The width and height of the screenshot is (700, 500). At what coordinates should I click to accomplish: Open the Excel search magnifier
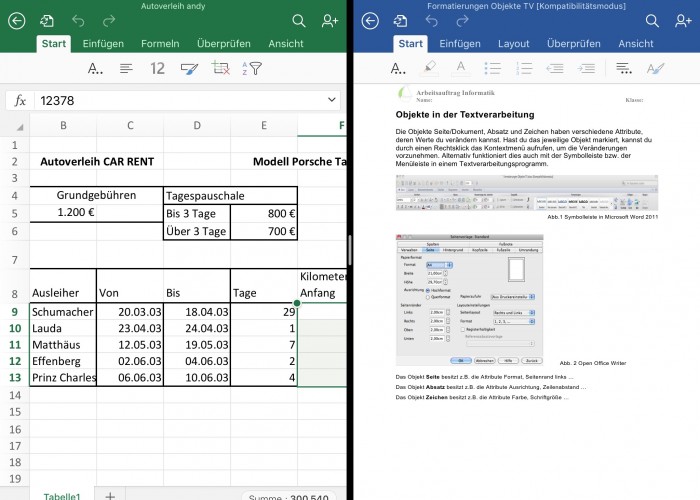coord(299,20)
